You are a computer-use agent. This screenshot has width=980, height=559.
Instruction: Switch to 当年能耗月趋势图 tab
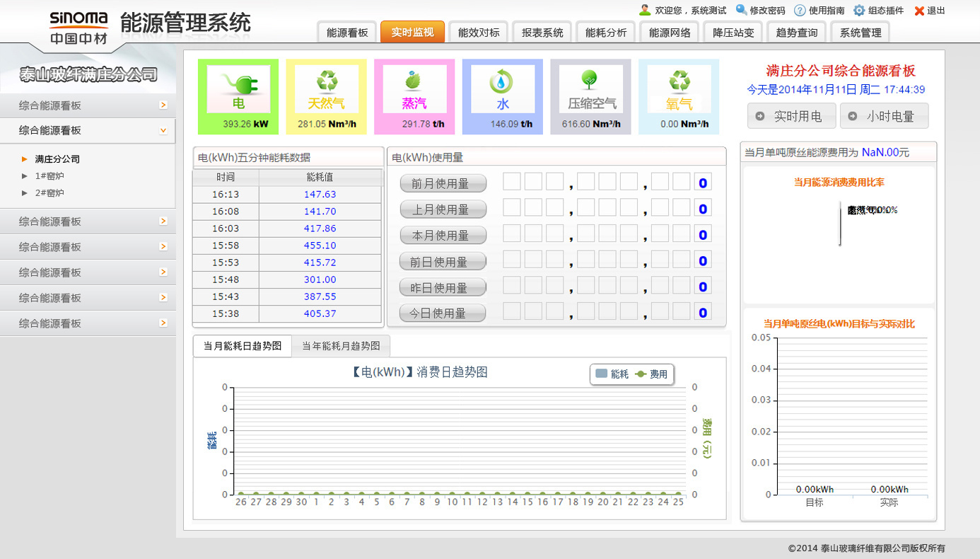[x=341, y=346]
